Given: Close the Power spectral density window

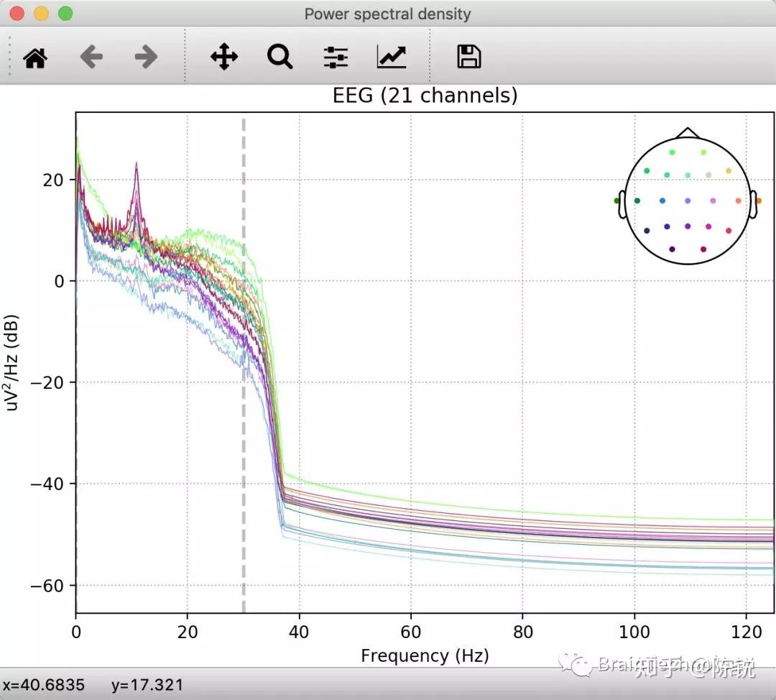Looking at the screenshot, I should 17,14.
